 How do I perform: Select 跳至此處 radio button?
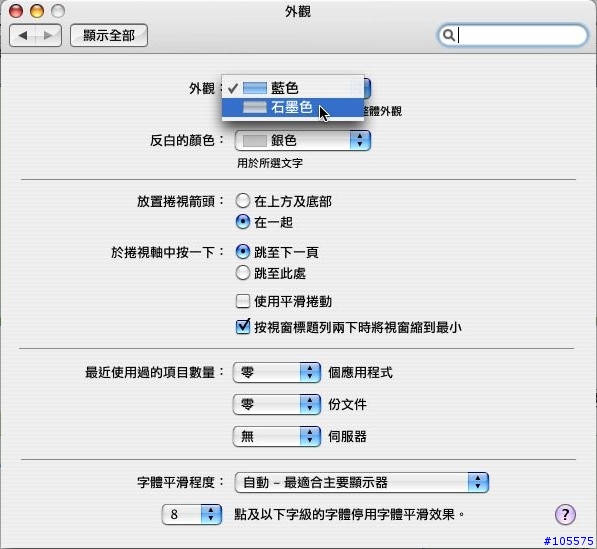[243, 273]
